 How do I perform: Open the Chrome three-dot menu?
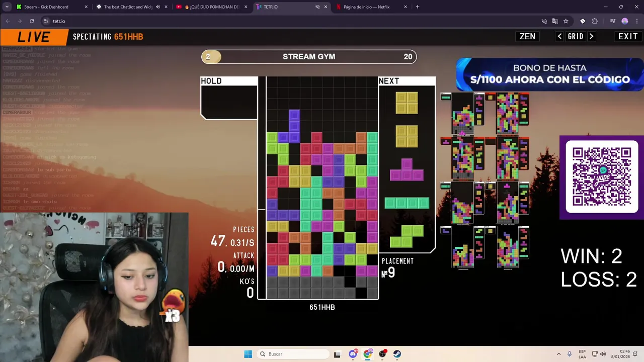[636, 21]
